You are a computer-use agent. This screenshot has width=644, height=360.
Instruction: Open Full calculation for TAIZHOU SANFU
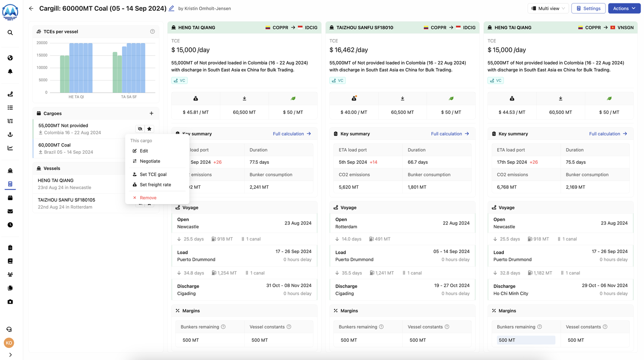[450, 134]
